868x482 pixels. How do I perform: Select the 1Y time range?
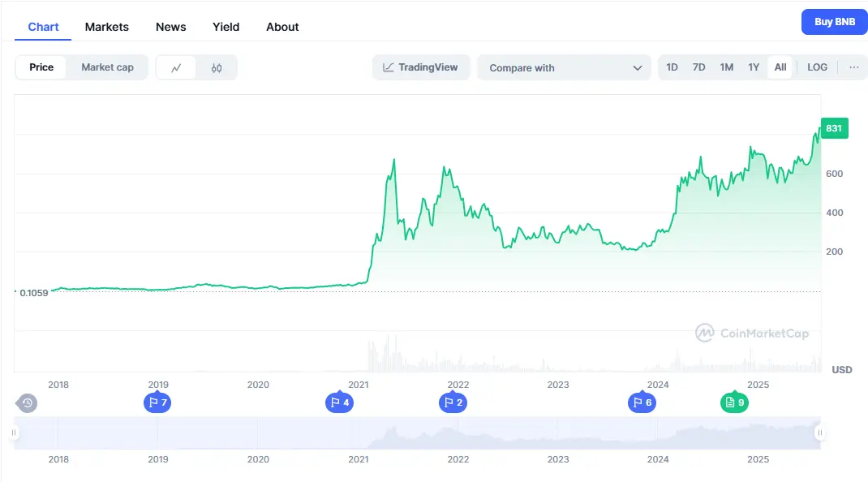pos(754,67)
